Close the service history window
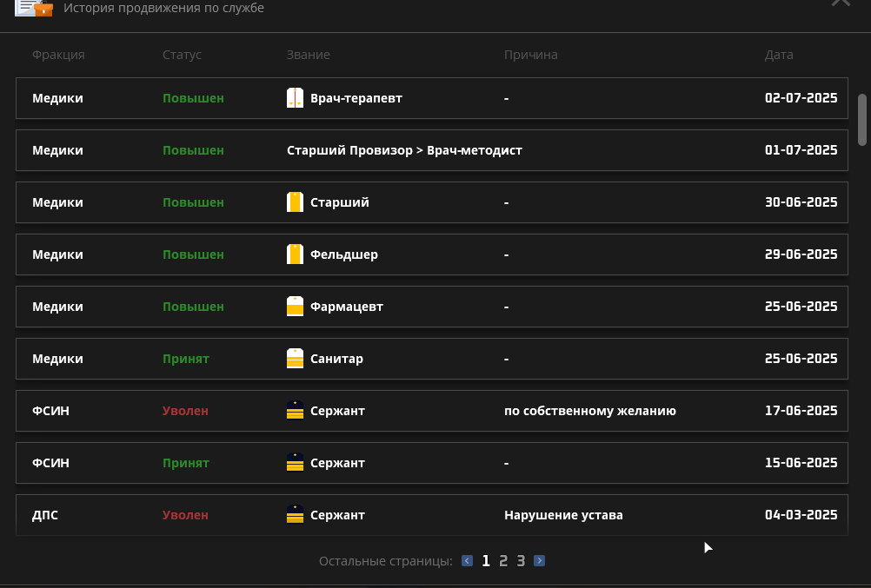Screen dimensions: 871x588 pos(841,3)
